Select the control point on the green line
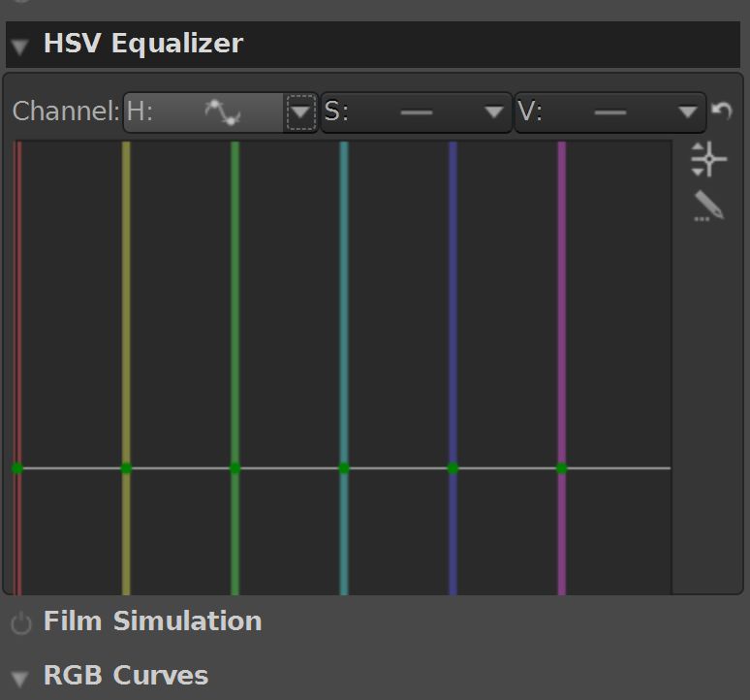The image size is (750, 700). coord(234,468)
